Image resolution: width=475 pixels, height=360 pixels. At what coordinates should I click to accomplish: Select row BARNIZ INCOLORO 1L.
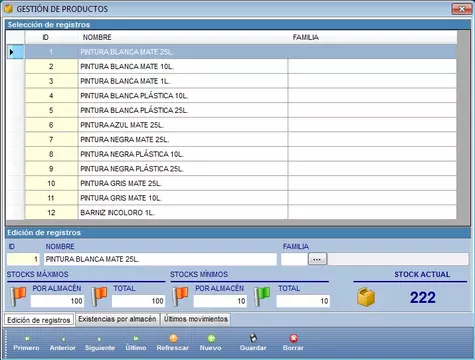click(x=241, y=213)
